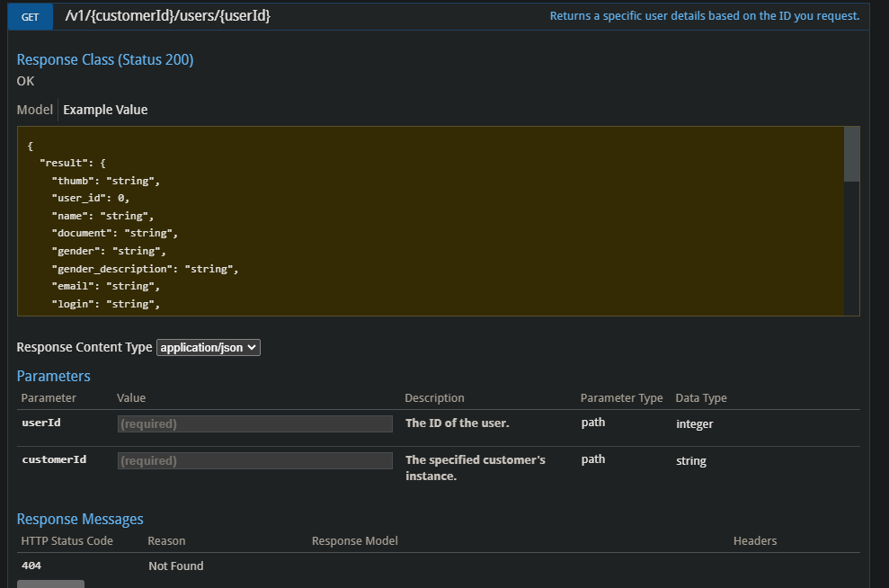Open the Response Content Type dropdown
The width and height of the screenshot is (889, 588).
209,348
